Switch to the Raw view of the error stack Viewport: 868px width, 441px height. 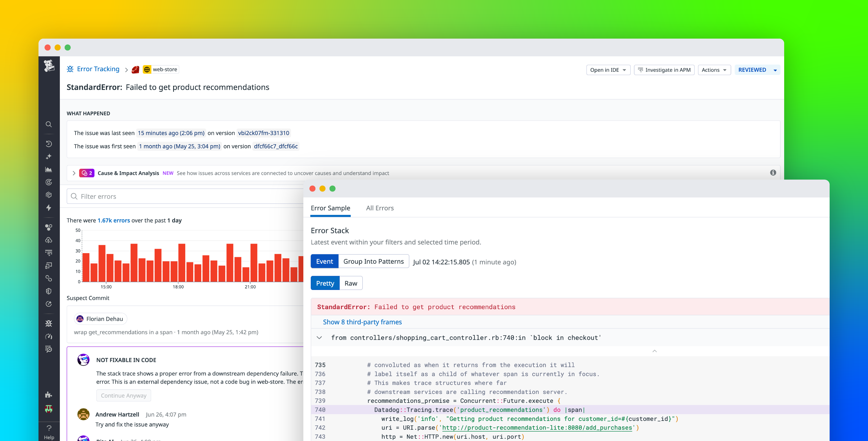click(x=351, y=283)
